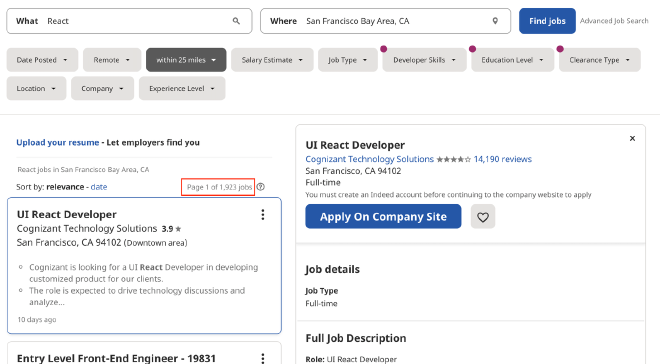Open the Entry Level Front-End Engineer - 19831 listing

[x=116, y=358]
